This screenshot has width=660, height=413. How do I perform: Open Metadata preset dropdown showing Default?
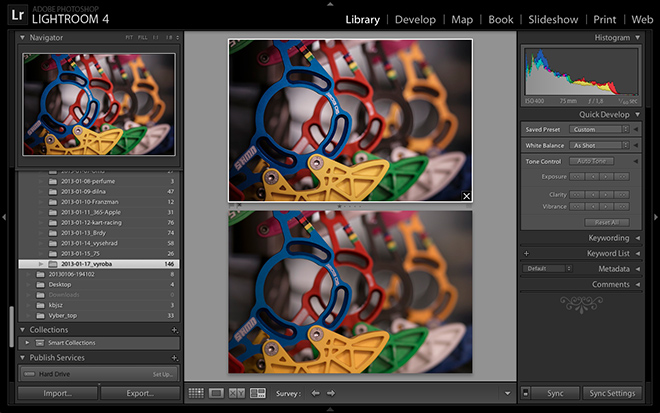click(547, 269)
